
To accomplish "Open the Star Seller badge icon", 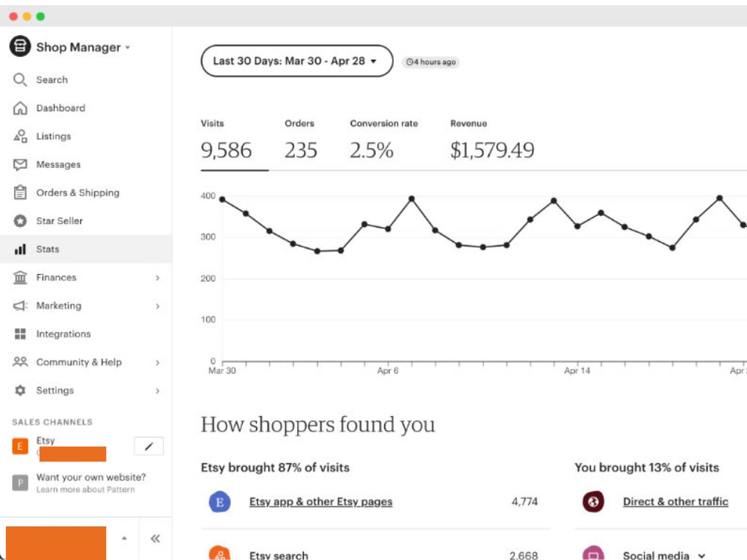I will pos(19,221).
